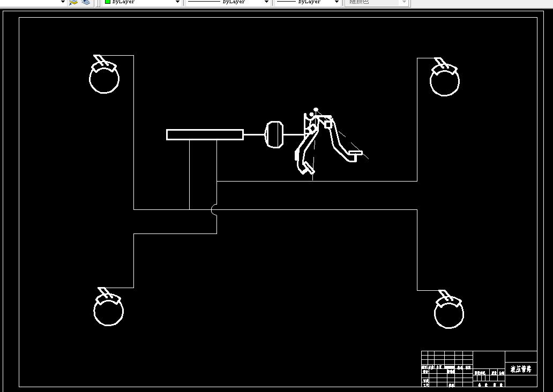Click the Layer Previous icon in the toolbar
Screen dimensions: 553x392
point(73,2)
